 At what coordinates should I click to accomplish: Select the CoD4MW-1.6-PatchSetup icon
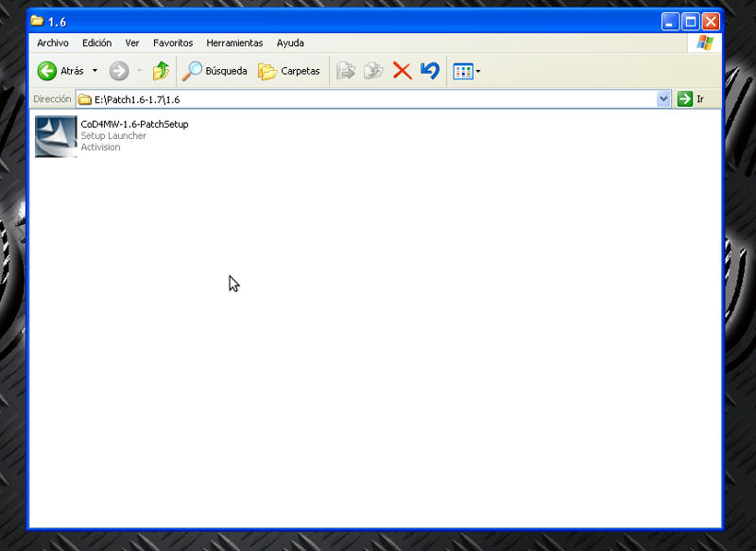[56, 136]
